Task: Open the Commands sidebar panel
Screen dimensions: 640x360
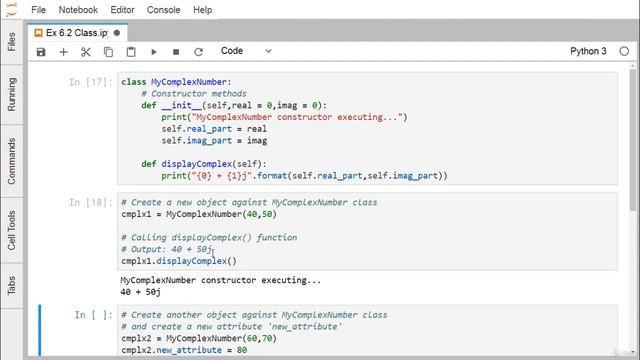Action: (11, 161)
